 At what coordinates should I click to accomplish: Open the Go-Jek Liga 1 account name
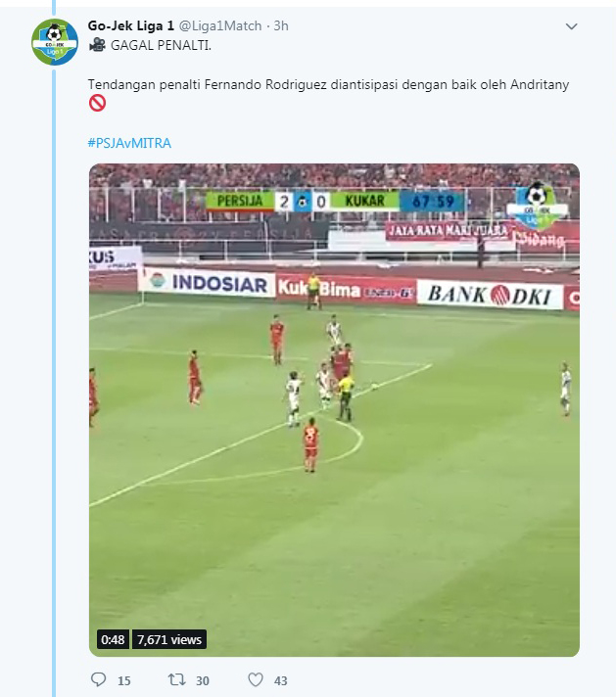(x=131, y=25)
